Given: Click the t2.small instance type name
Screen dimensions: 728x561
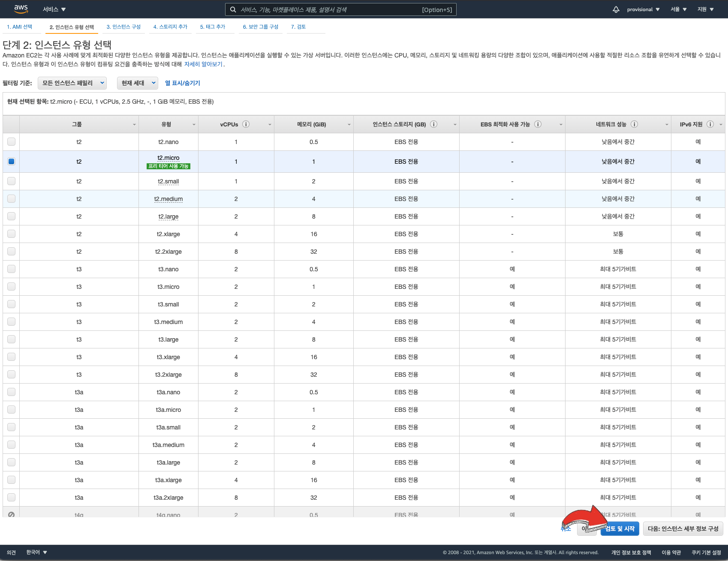Looking at the screenshot, I should [168, 181].
